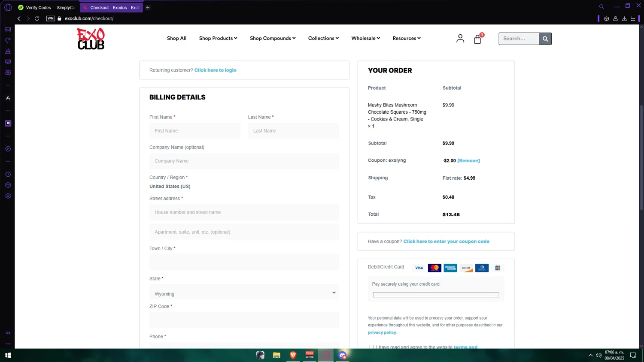Open the volume speaker tray icon
Viewport: 644px width, 362px height.
coord(598,355)
